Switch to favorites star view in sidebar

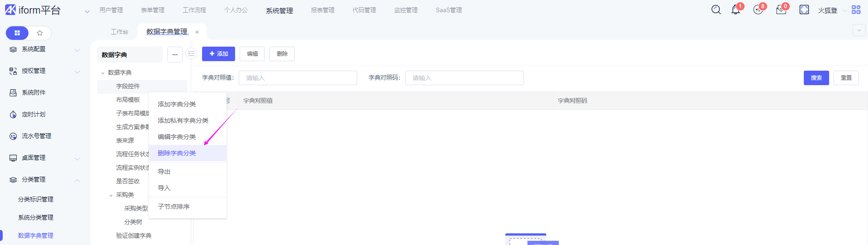tap(40, 33)
